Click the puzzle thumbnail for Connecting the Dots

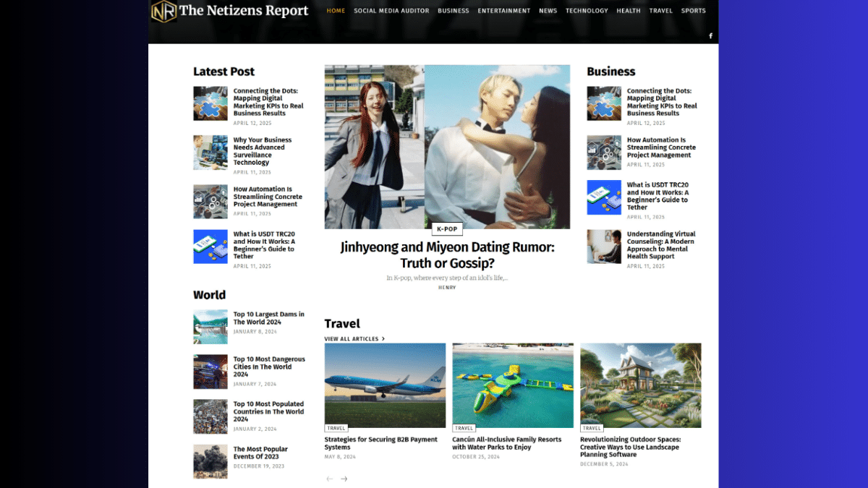(210, 103)
